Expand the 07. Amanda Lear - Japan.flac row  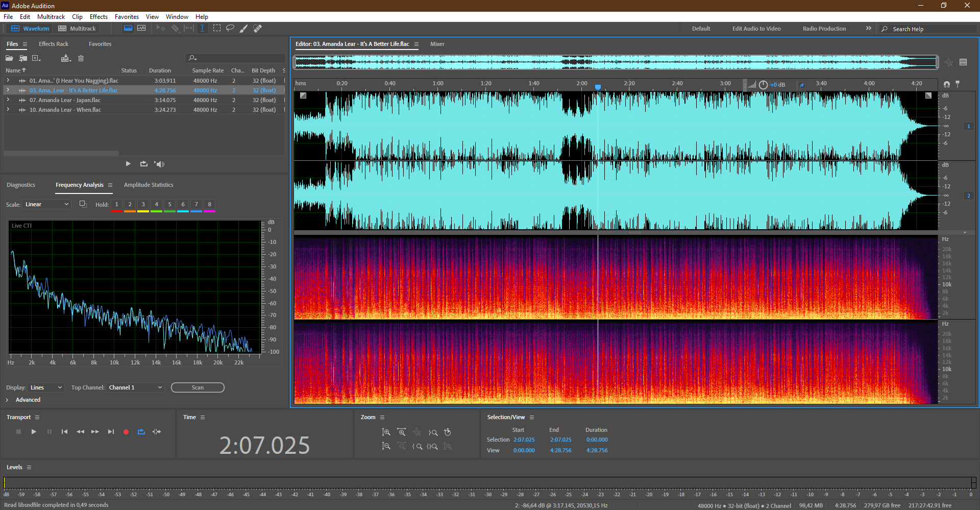click(8, 100)
